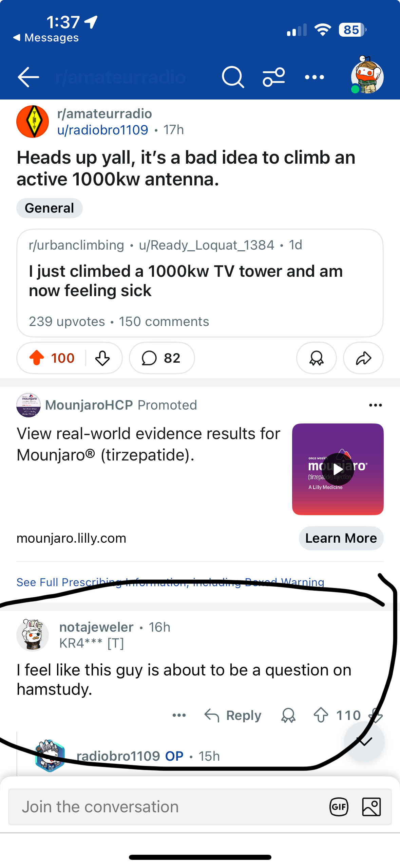
Task: Open the Full Prescribing Information link
Action: pyautogui.click(x=170, y=582)
